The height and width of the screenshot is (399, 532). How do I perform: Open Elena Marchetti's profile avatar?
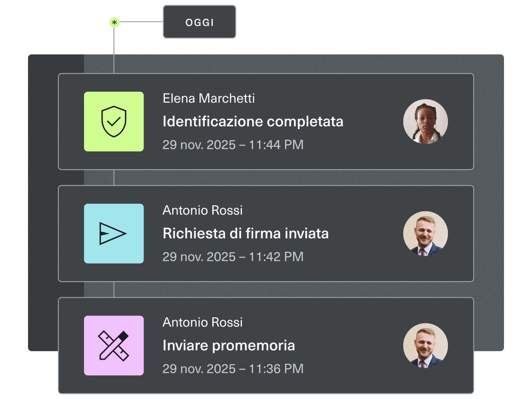[x=426, y=122]
